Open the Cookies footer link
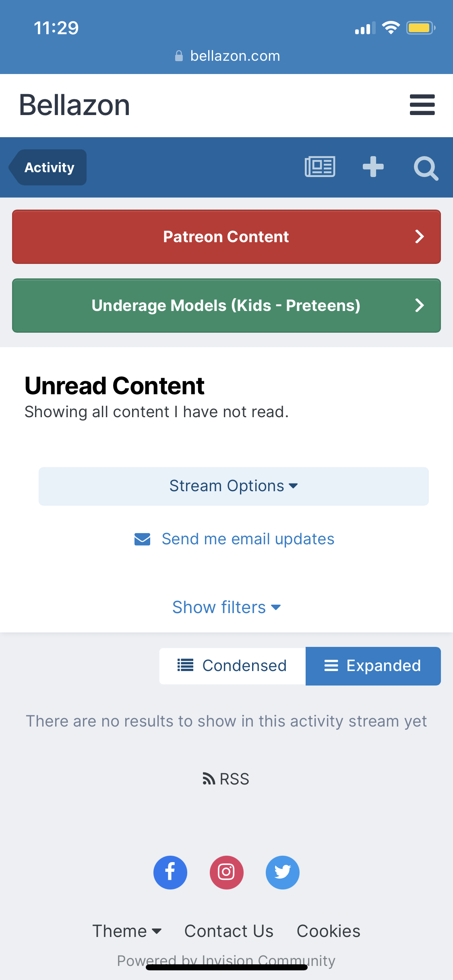Image resolution: width=453 pixels, height=980 pixels. pyautogui.click(x=328, y=931)
